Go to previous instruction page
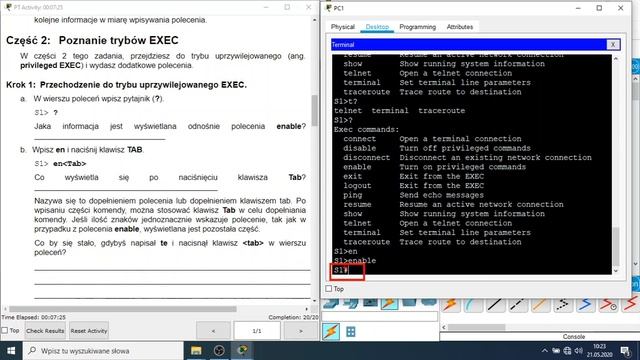Viewport: 640px width, 360px height. (x=213, y=331)
